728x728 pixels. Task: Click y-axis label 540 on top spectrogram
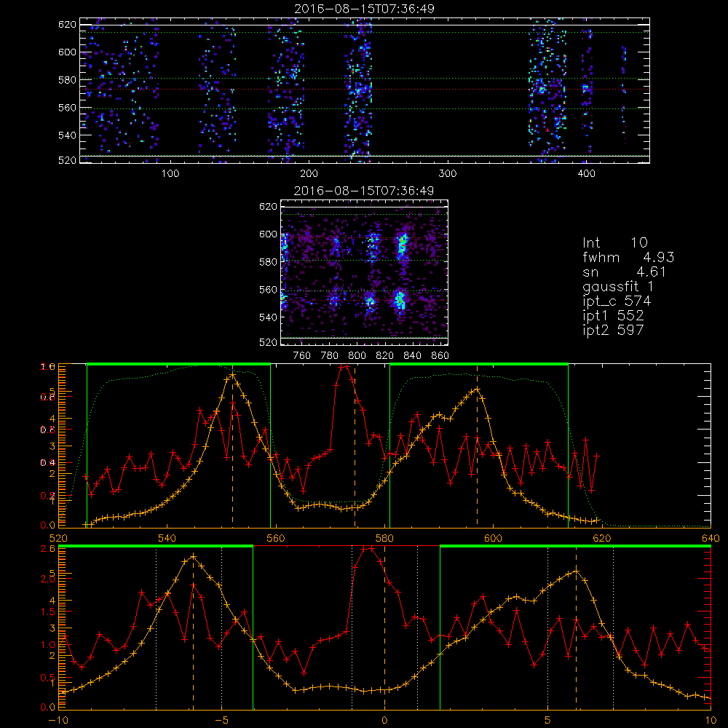[x=67, y=135]
